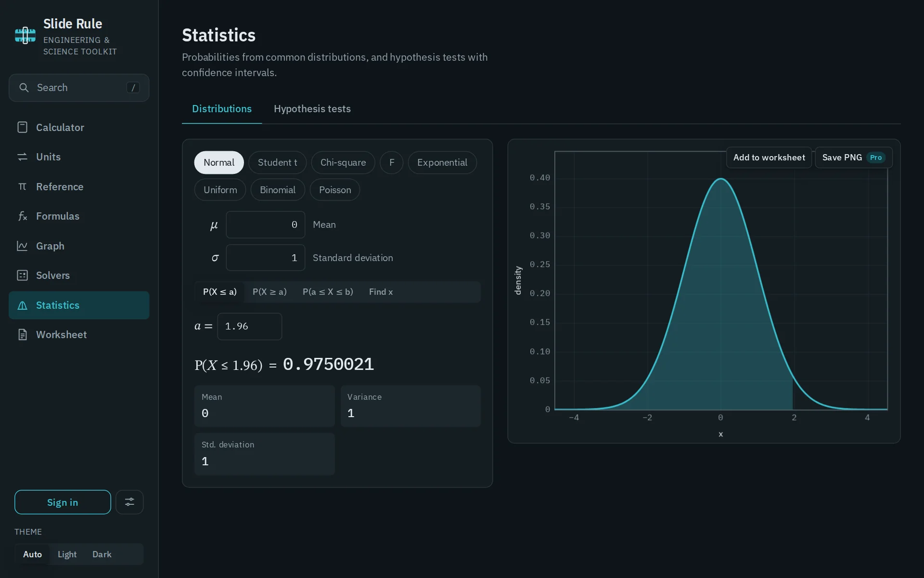Viewport: 924px width, 578px height.
Task: Set theme to Auto
Action: pos(32,554)
